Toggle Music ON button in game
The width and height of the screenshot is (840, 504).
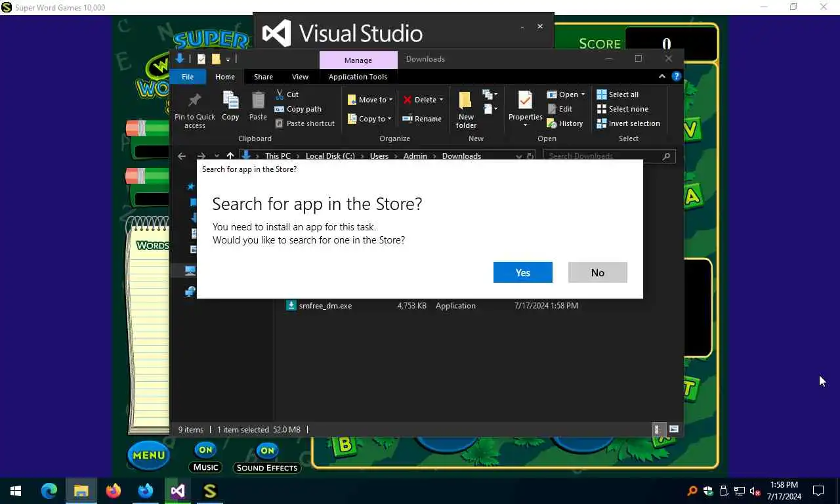coord(205,450)
